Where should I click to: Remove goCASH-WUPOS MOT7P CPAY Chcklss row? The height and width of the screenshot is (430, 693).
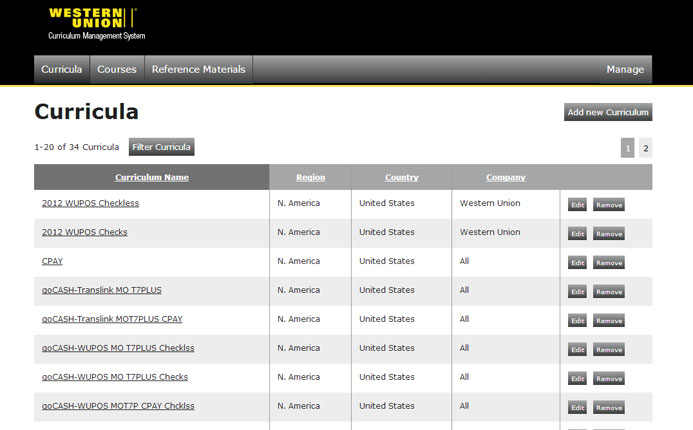609,407
